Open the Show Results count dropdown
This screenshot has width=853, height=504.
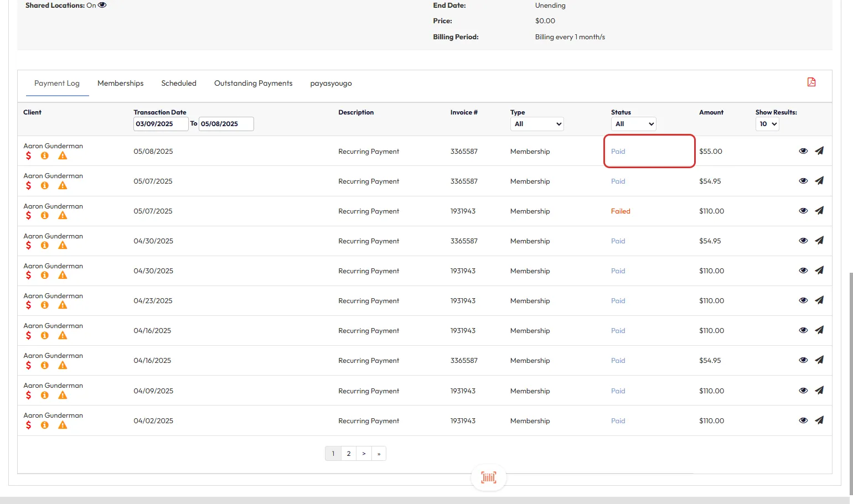pos(767,124)
